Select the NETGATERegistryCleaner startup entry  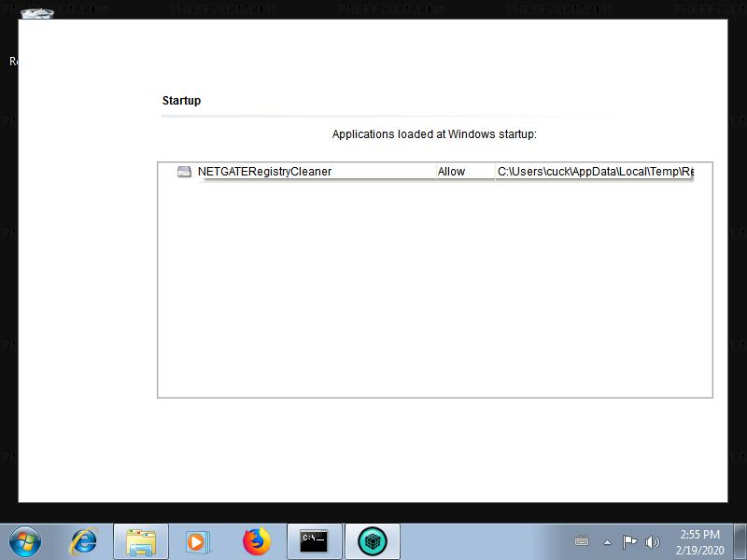[x=434, y=172]
